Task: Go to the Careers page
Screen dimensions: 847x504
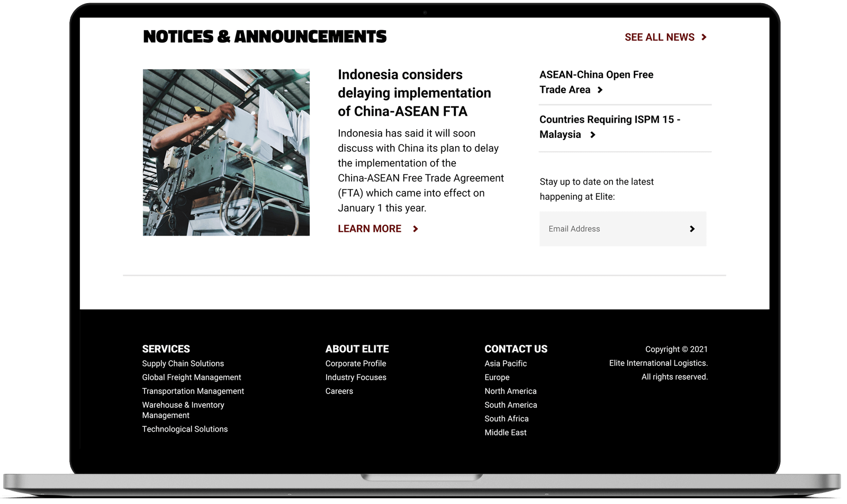Action: pos(339,391)
